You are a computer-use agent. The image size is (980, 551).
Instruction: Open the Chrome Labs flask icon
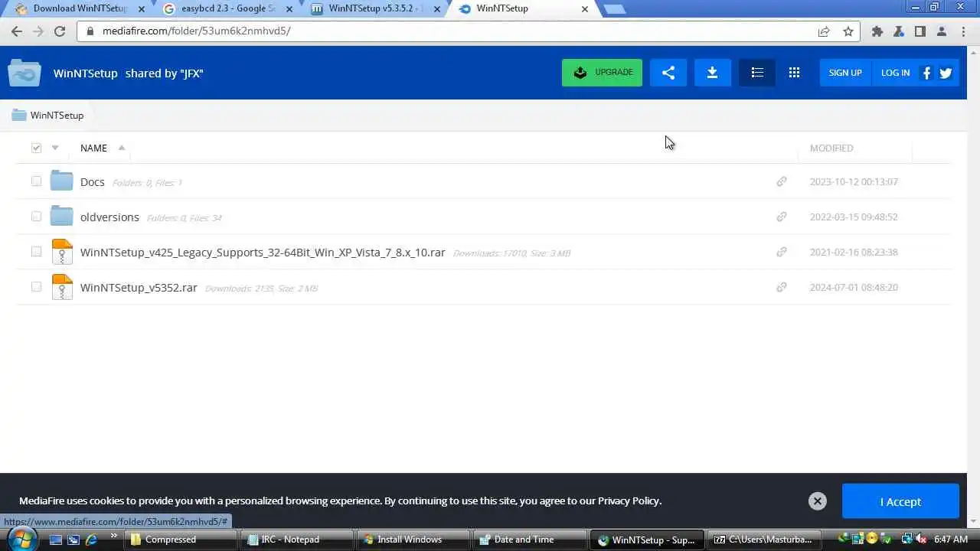tap(899, 31)
